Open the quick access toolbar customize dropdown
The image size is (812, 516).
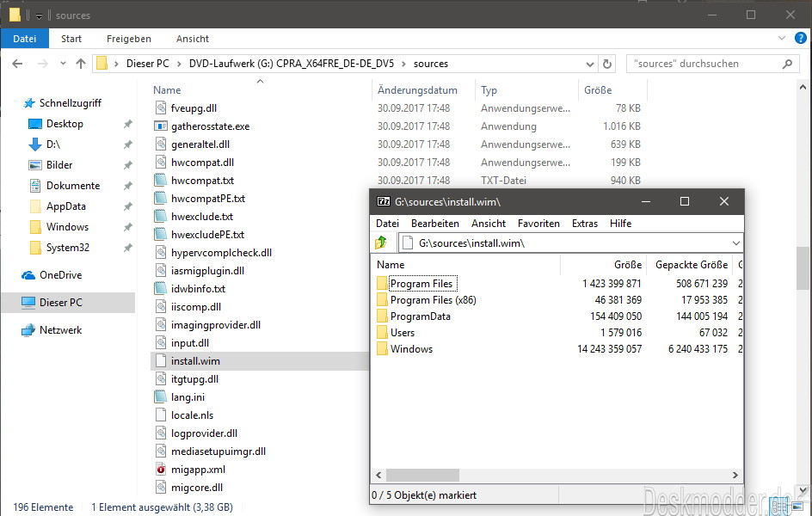[39, 16]
